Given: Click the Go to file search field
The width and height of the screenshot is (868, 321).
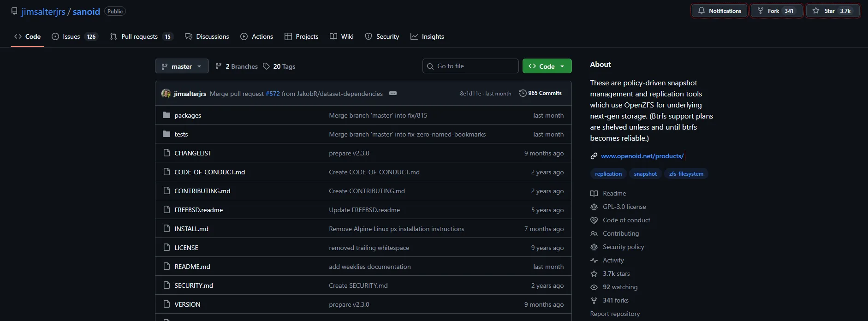Looking at the screenshot, I should (470, 66).
